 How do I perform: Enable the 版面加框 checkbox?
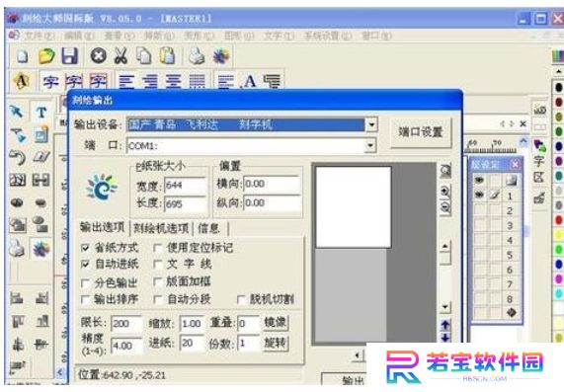(157, 281)
